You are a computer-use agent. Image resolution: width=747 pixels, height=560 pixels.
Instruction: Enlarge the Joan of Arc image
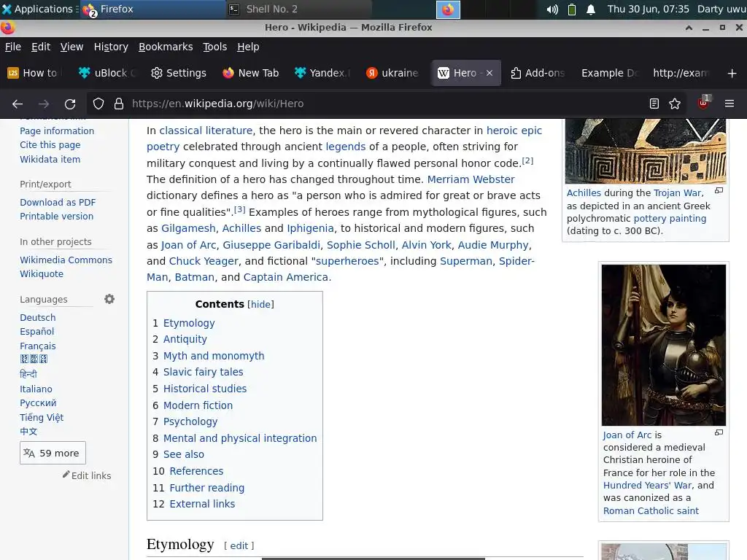coord(719,433)
